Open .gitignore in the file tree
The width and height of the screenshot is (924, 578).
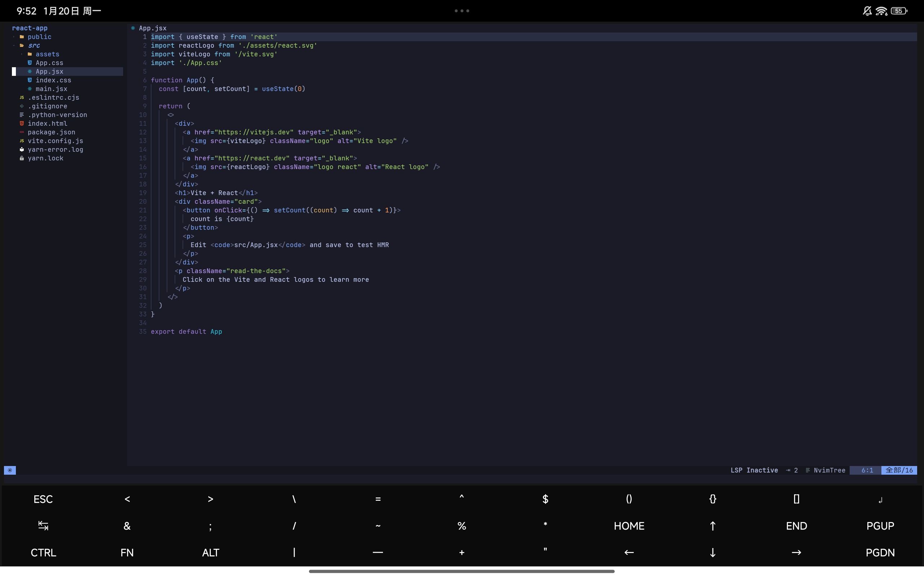pyautogui.click(x=47, y=106)
